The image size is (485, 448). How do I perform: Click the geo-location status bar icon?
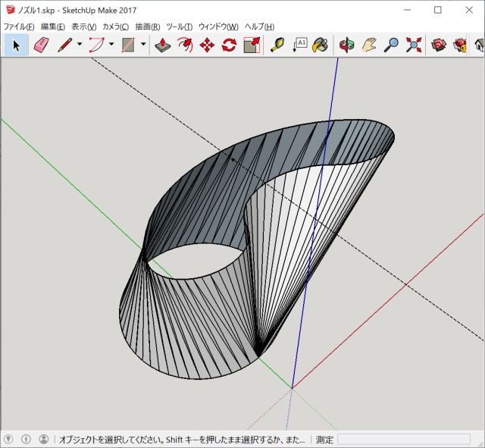8,440
